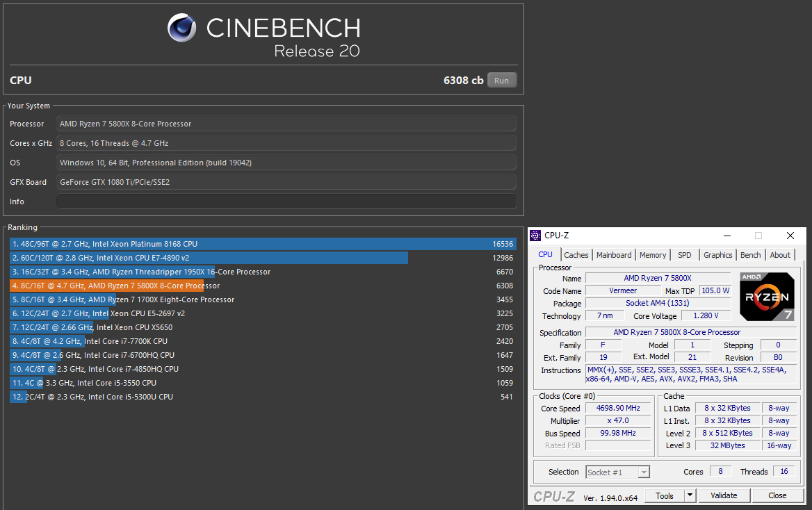
Task: Click the empty Info field in Cinebench
Action: point(286,201)
